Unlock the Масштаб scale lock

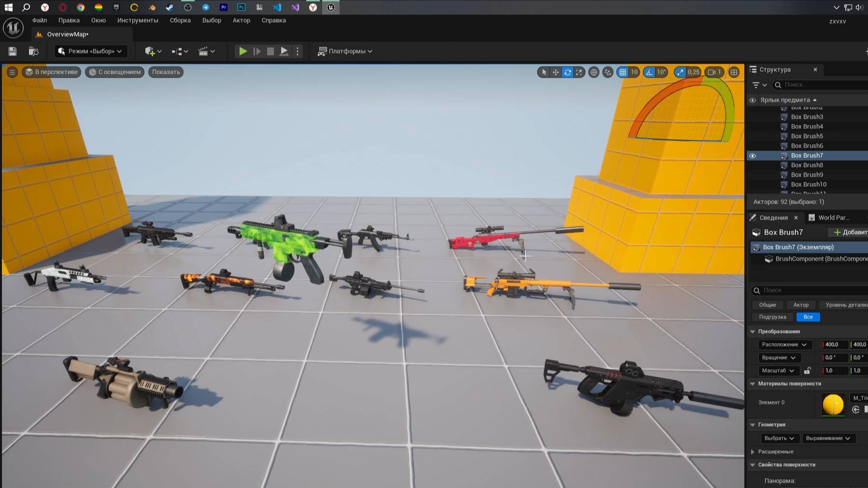[x=808, y=371]
